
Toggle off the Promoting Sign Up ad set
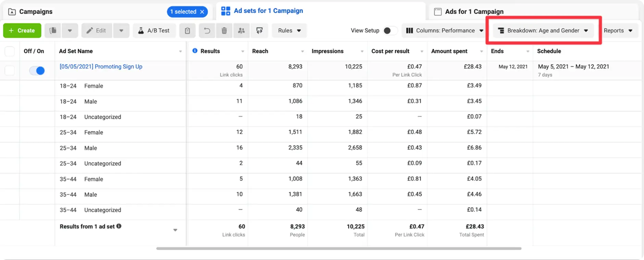[x=37, y=70]
